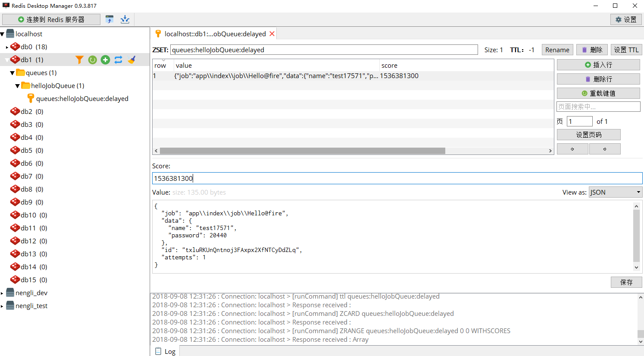This screenshot has width=644, height=356.
Task: Expand the db0 database node
Action: click(7, 47)
